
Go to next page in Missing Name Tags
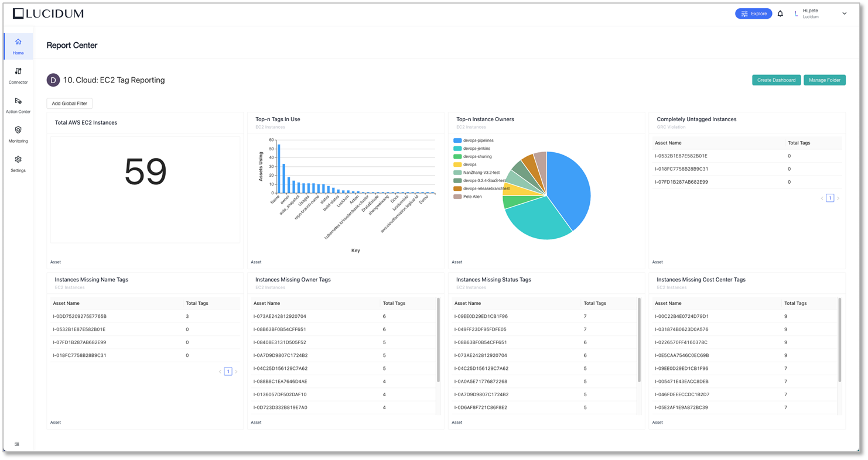click(x=236, y=372)
